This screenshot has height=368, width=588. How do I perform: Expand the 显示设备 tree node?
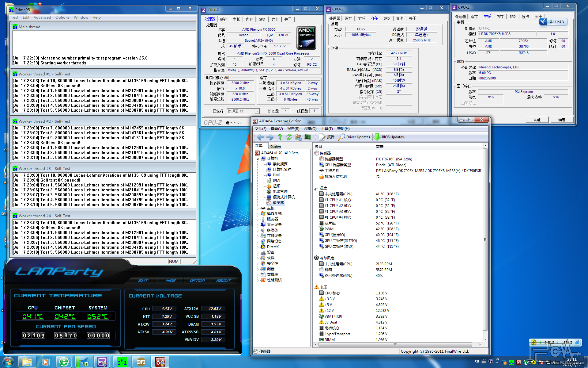258,225
